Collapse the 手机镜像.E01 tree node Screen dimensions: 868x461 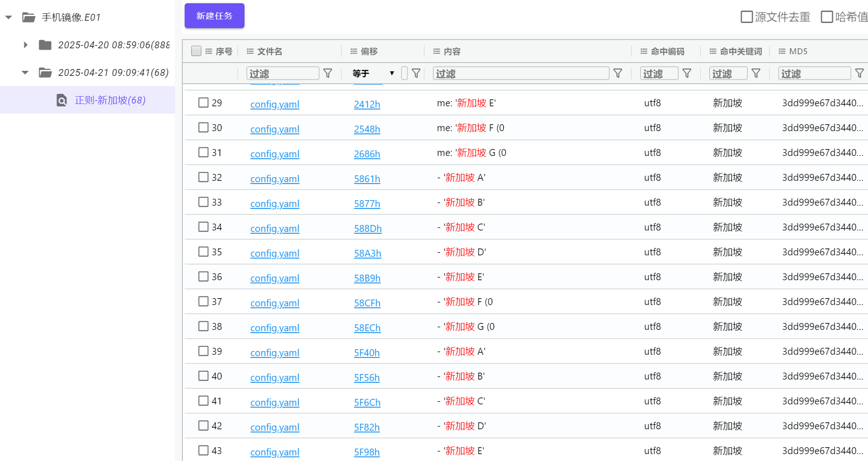[x=8, y=17]
